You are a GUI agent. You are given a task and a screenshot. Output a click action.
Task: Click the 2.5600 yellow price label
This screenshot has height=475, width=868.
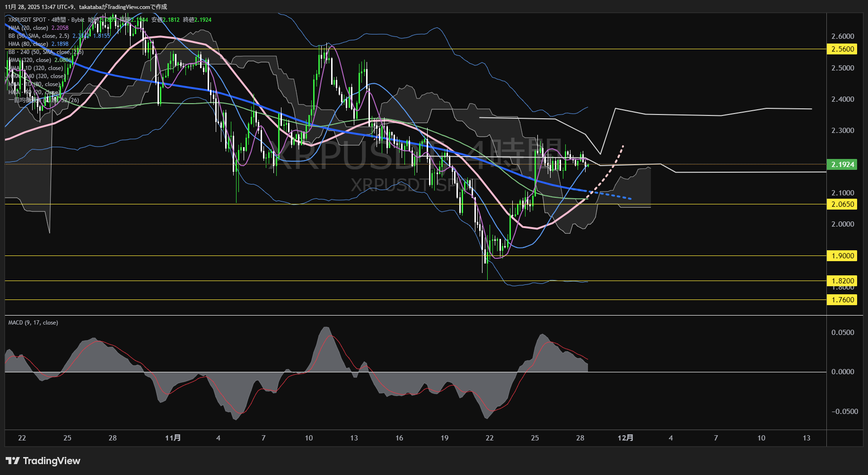click(842, 49)
